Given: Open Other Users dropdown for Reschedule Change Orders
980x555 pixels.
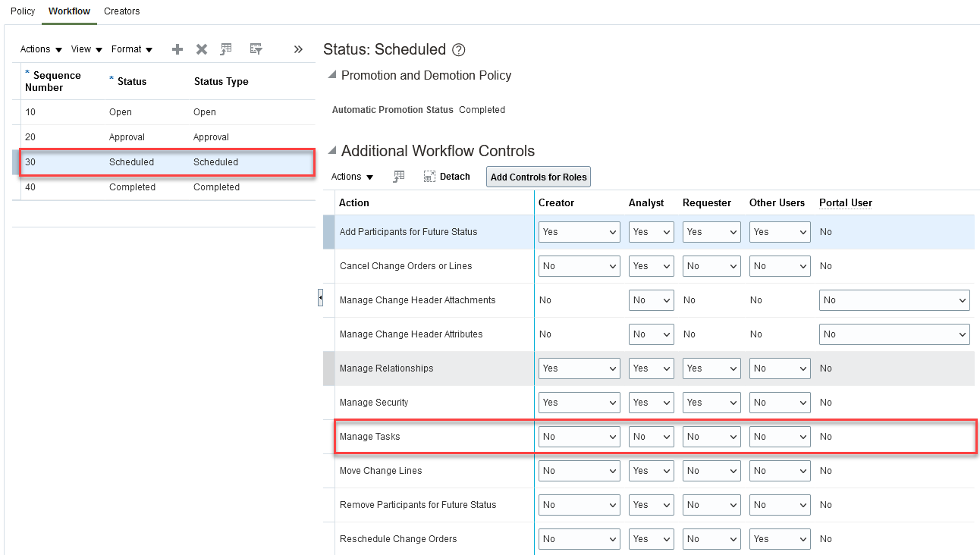Looking at the screenshot, I should (779, 539).
